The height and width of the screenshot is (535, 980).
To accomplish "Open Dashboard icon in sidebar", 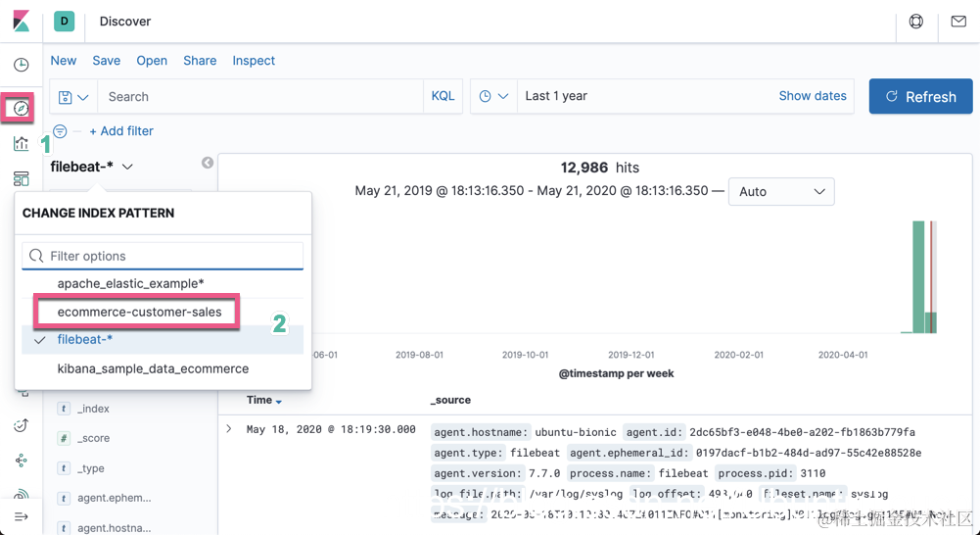I will pos(22,179).
